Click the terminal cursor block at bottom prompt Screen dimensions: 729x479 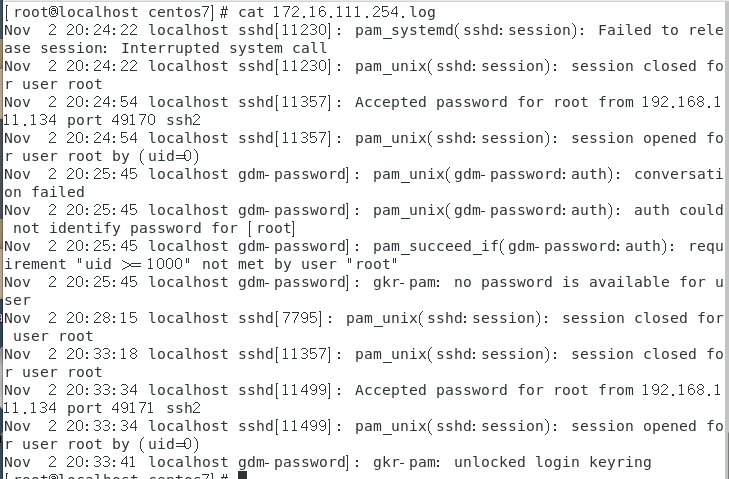coord(242,475)
